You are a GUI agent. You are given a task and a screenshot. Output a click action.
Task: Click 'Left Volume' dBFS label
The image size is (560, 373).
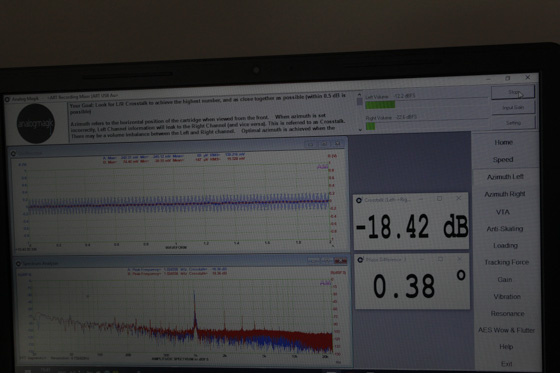[390, 96]
